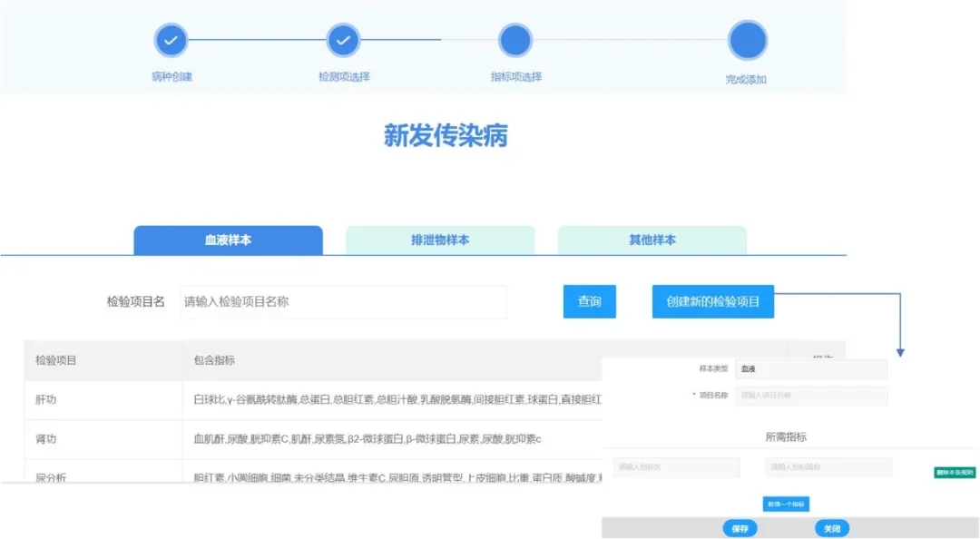Click the 完成添加 step circle

tap(748, 40)
